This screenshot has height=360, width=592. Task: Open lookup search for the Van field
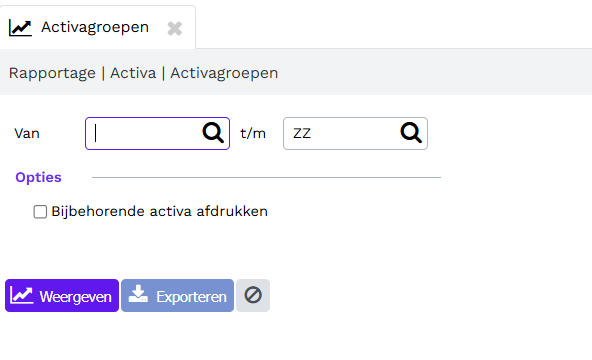213,133
